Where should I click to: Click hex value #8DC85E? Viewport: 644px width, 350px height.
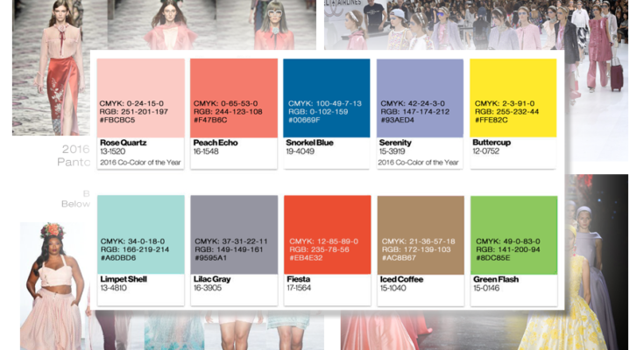click(x=492, y=258)
